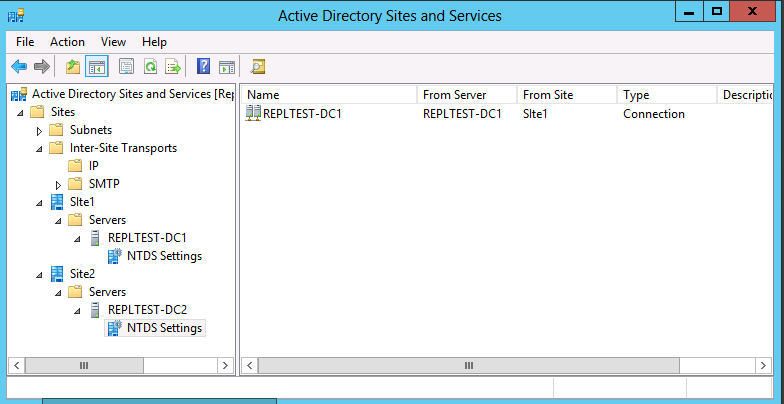Viewport: 784px width, 404px height.
Task: Expand the SMTP tree node
Action: 58,185
